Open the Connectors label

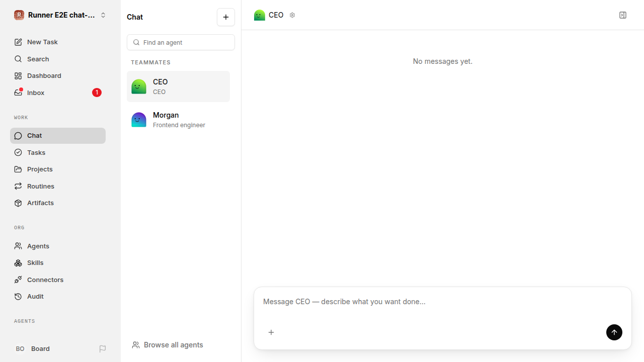coord(45,280)
